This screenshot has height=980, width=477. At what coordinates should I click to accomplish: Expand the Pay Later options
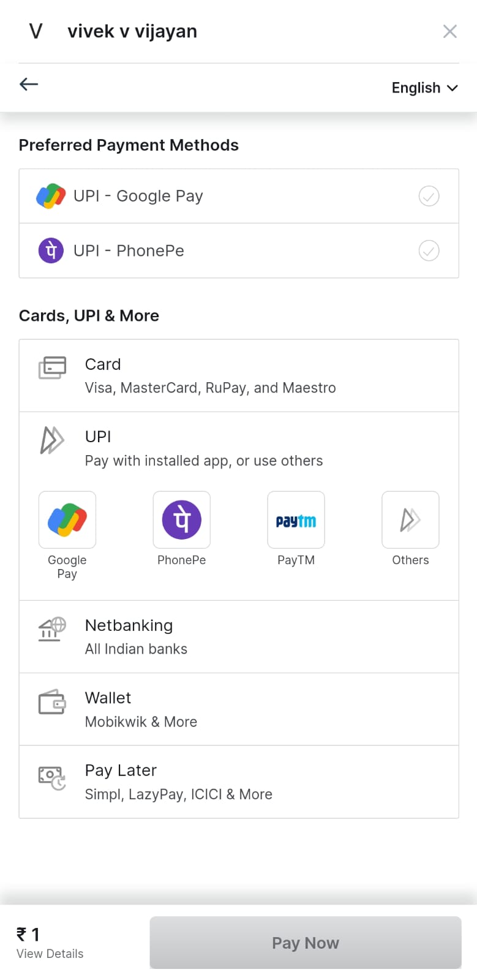pyautogui.click(x=238, y=782)
